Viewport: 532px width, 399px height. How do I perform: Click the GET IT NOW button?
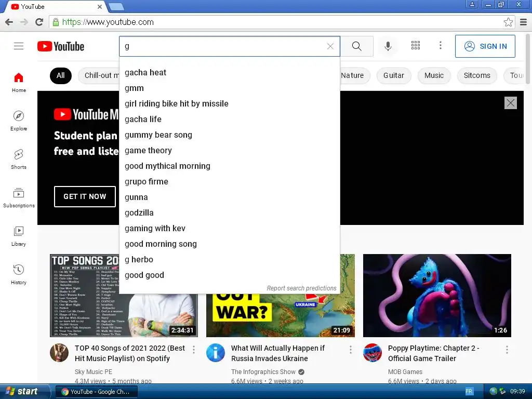[x=85, y=196]
